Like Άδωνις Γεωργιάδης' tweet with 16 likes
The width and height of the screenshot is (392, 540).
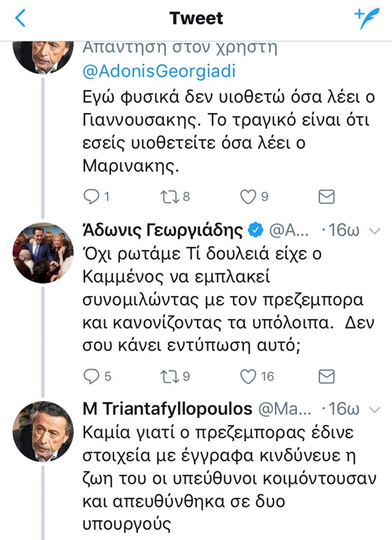pos(247,376)
